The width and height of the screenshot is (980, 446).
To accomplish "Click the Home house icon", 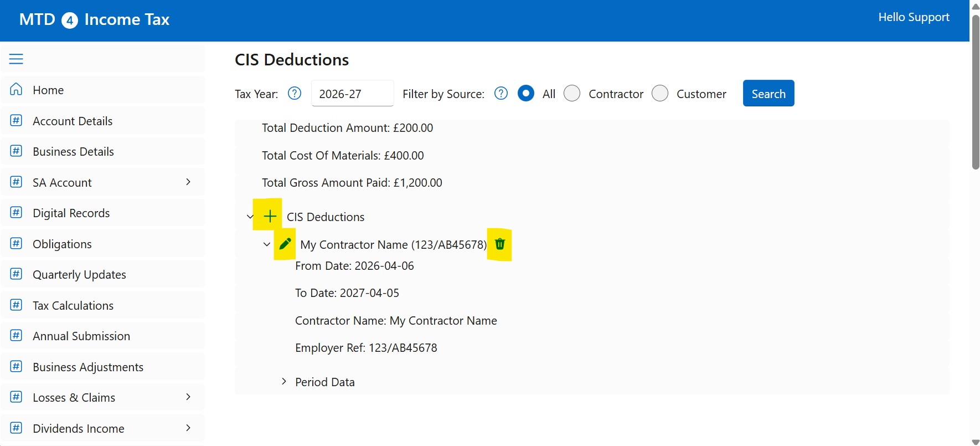I will click(x=17, y=89).
